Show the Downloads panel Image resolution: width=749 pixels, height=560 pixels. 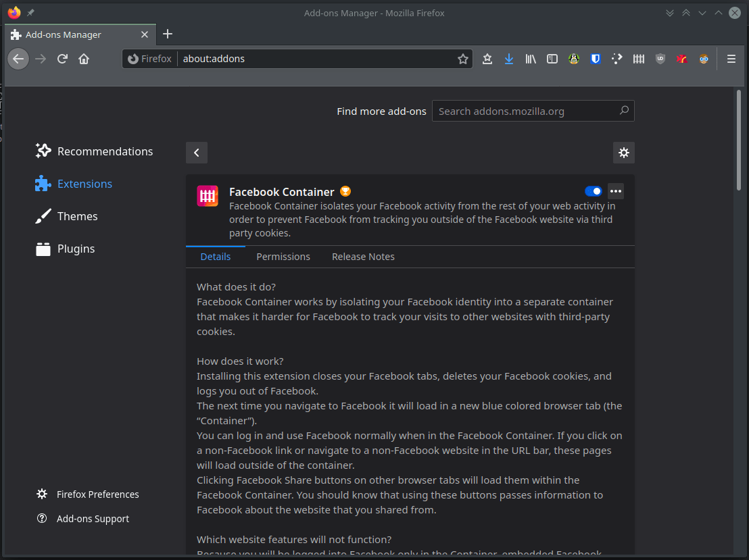(x=509, y=59)
